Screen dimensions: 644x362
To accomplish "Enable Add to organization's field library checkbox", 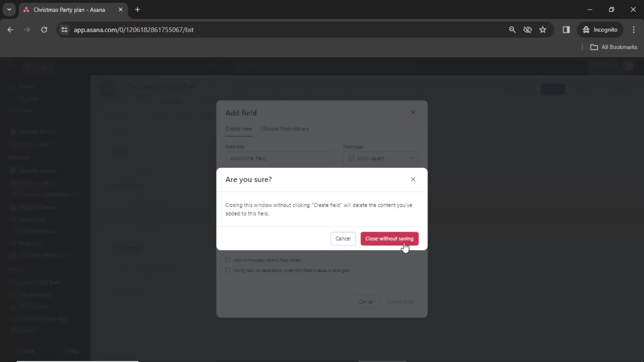I will point(228,259).
